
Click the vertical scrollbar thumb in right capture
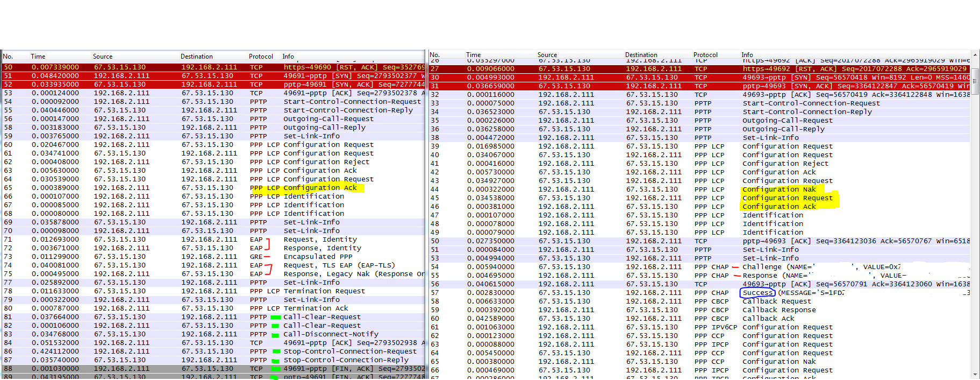pos(975,82)
